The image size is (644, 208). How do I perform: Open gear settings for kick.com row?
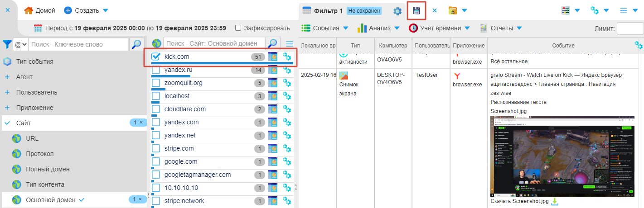click(x=286, y=57)
